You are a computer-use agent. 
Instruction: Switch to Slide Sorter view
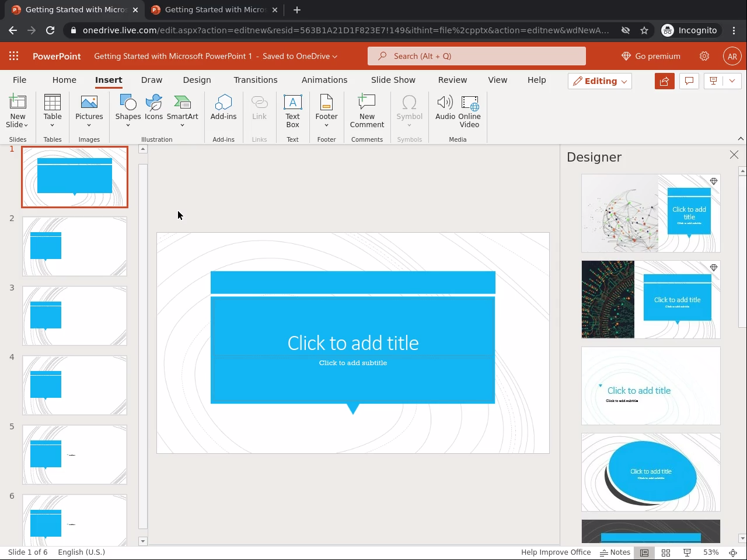tap(666, 552)
